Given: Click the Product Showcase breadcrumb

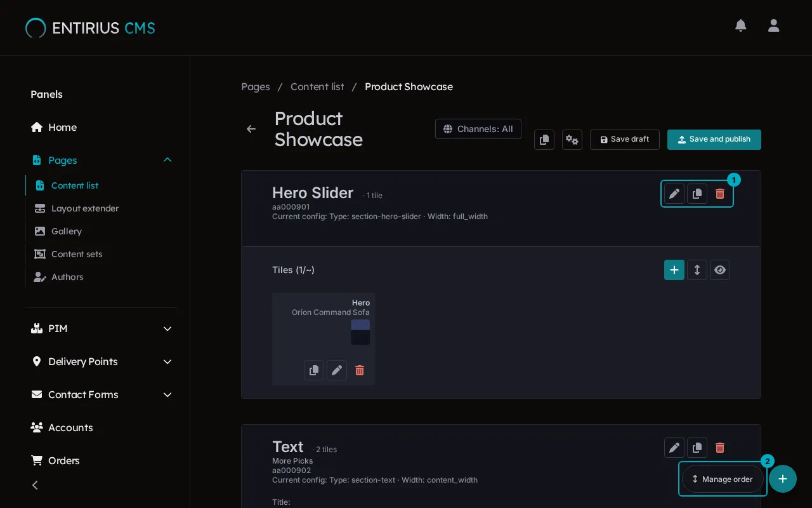Looking at the screenshot, I should [409, 87].
